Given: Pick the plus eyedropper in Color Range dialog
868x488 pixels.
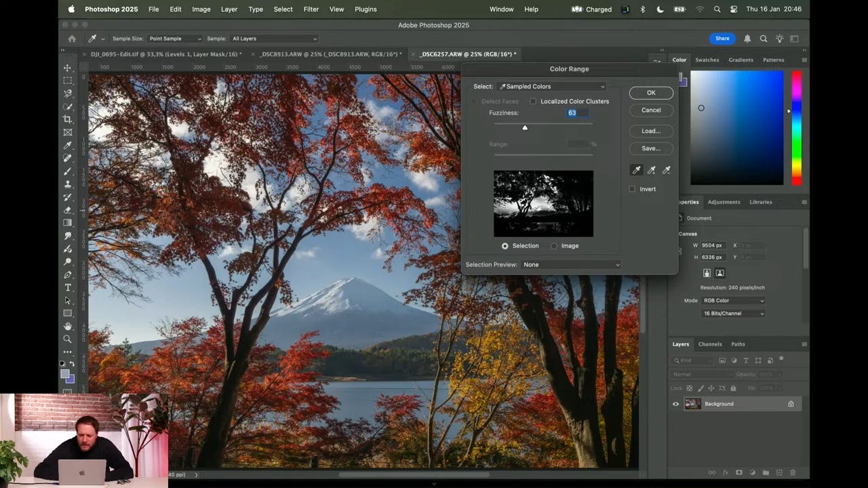Looking at the screenshot, I should tap(651, 170).
